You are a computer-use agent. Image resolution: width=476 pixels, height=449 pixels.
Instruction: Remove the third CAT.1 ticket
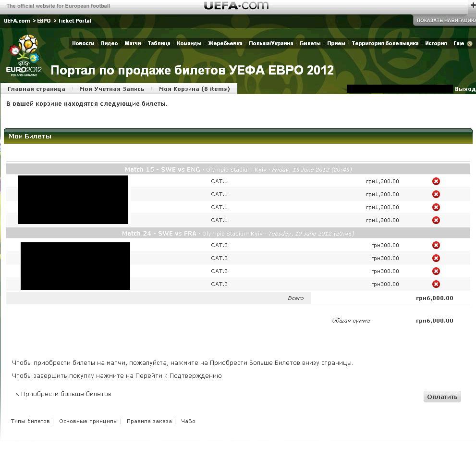pos(436,208)
